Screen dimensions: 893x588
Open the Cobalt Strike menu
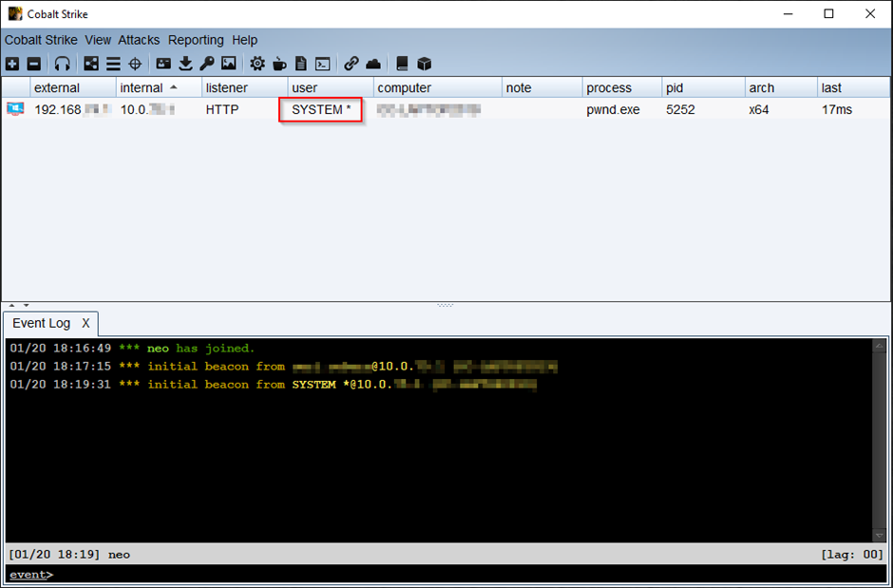(41, 40)
